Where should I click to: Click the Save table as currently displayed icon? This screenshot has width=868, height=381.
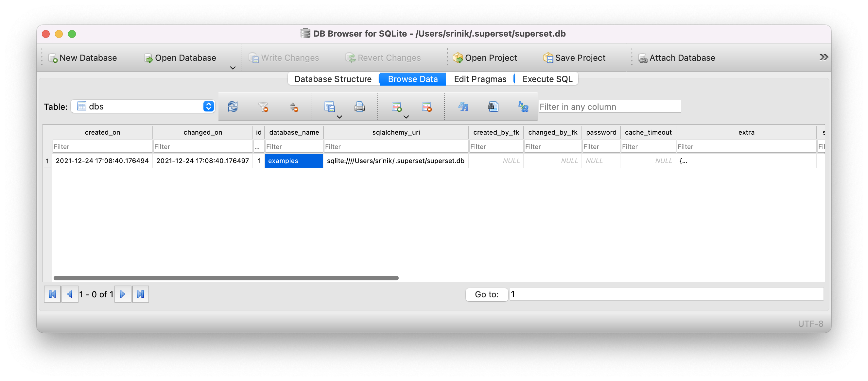click(x=329, y=107)
